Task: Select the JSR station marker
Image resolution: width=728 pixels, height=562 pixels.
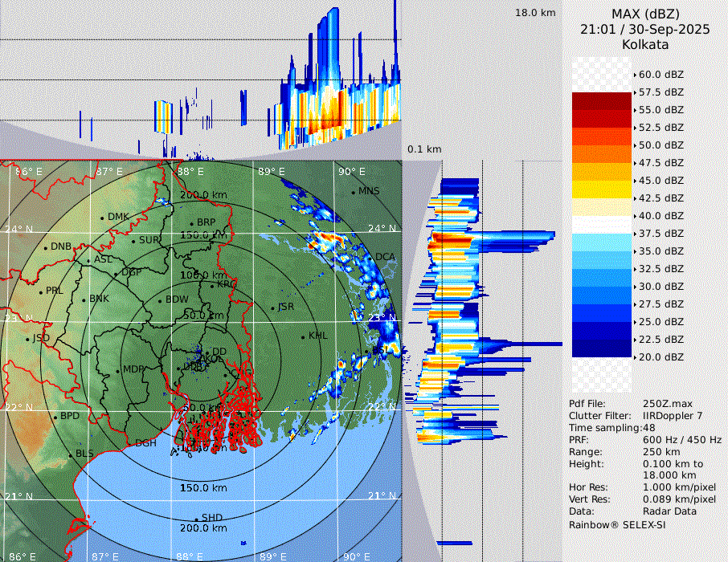Action: click(x=272, y=307)
